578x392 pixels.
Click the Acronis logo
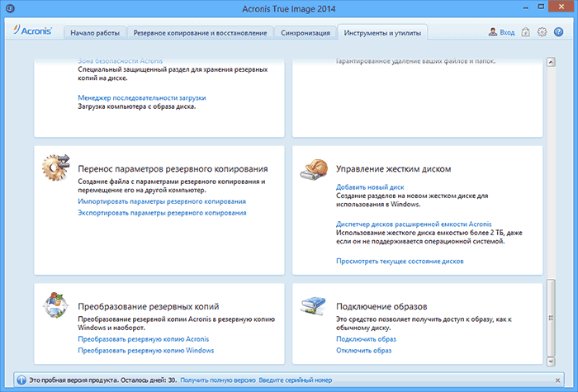[x=32, y=31]
